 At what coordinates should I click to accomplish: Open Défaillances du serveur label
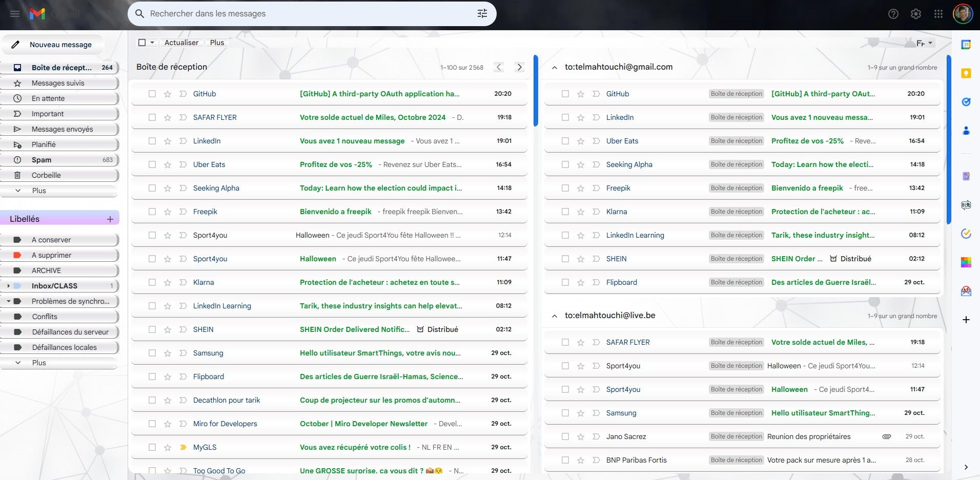point(60,332)
